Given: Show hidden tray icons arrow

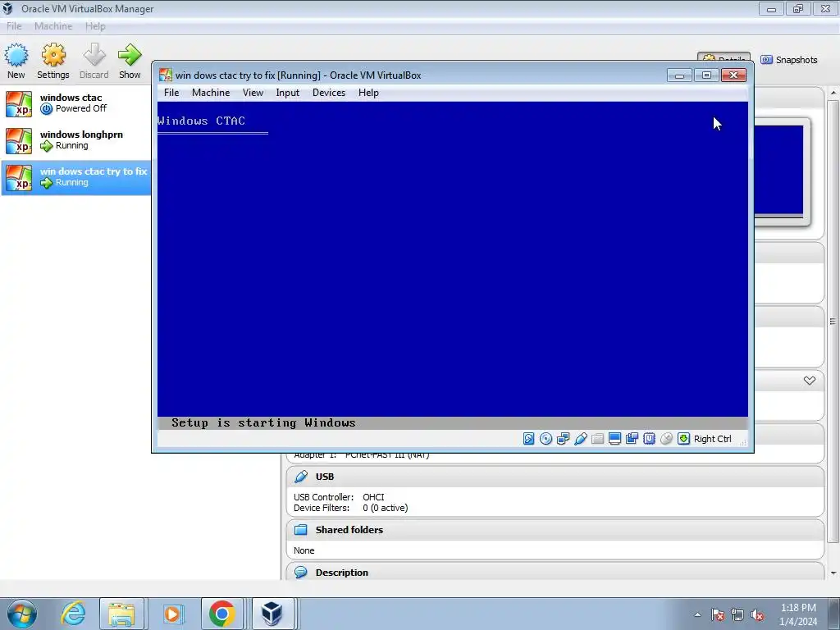Looking at the screenshot, I should point(697,615).
